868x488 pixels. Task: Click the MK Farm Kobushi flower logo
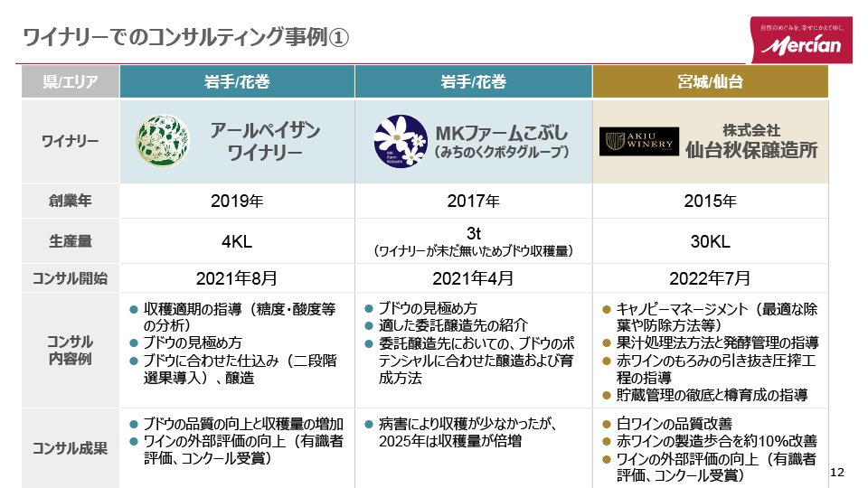pos(401,141)
